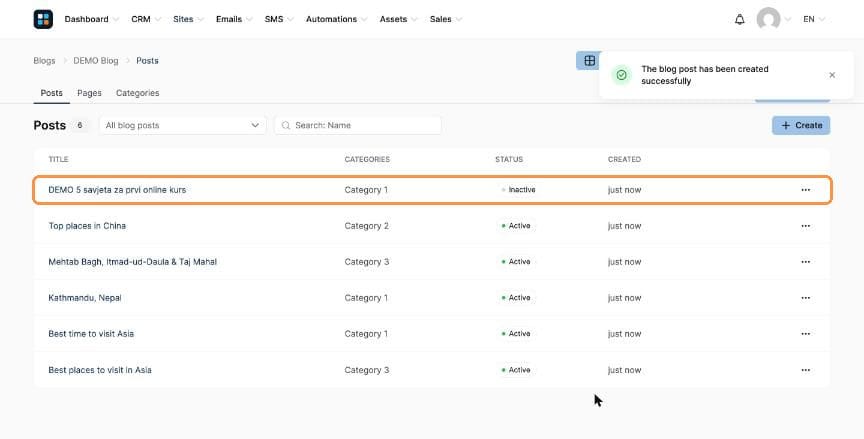Viewport: 864px width, 439px height.
Task: Click the CREATED column header
Action: [x=624, y=159]
